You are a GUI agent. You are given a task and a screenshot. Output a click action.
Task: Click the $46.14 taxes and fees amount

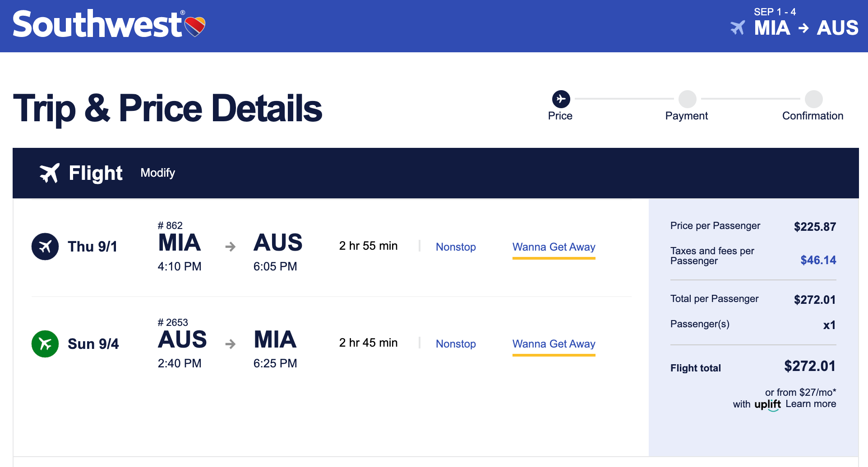(818, 260)
